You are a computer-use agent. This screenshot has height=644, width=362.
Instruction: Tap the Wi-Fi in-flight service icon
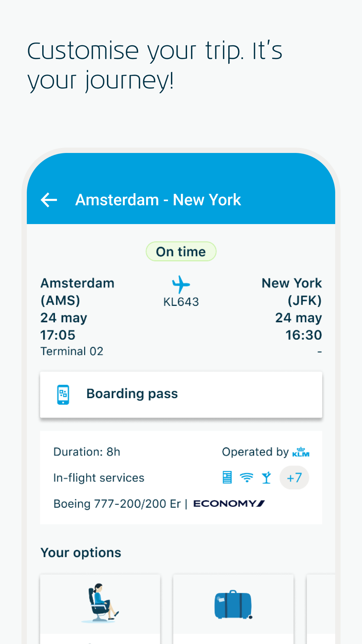click(247, 477)
